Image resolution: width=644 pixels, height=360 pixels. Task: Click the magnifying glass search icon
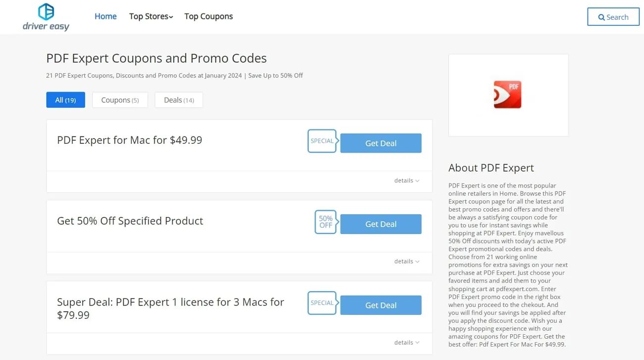601,17
